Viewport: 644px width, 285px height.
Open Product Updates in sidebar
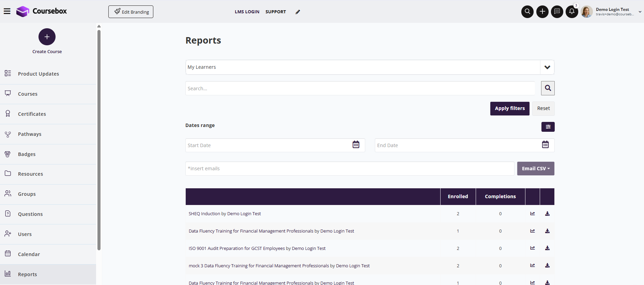48,74
